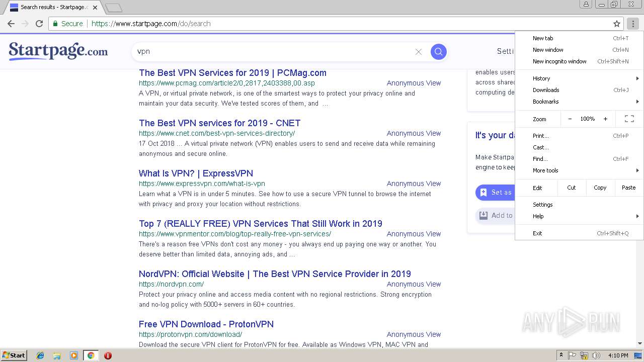Click Anonymous View for the CNET result
The height and width of the screenshot is (362, 644).
(414, 133)
